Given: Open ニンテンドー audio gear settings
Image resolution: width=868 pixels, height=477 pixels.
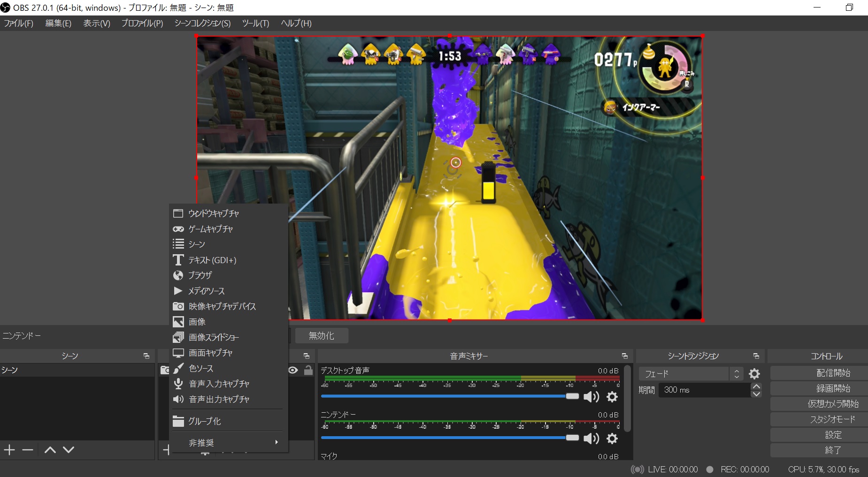Looking at the screenshot, I should pos(612,439).
